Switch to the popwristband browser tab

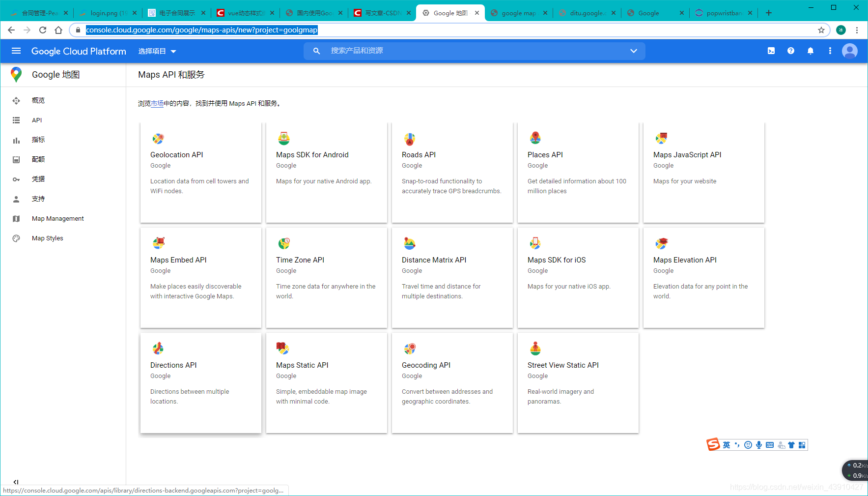click(724, 13)
